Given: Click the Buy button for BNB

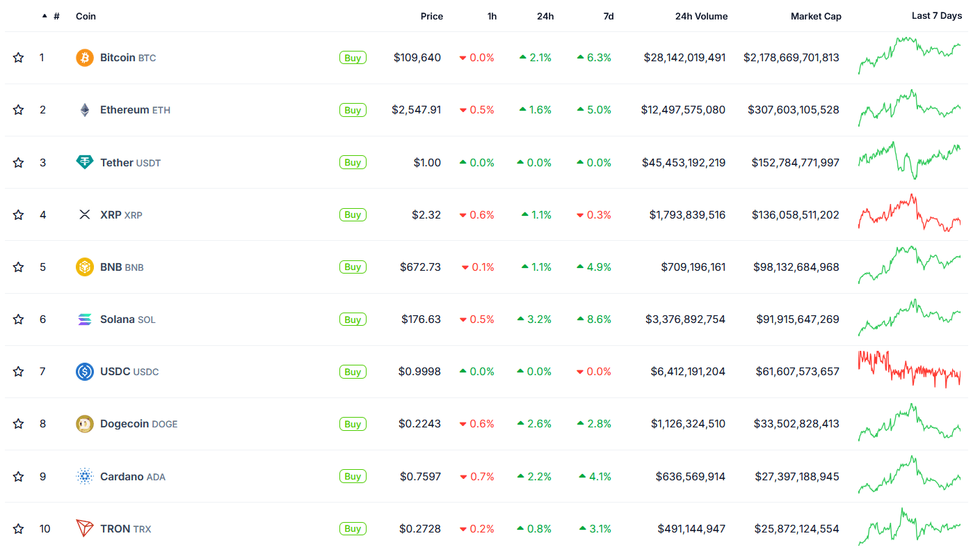Looking at the screenshot, I should tap(353, 267).
